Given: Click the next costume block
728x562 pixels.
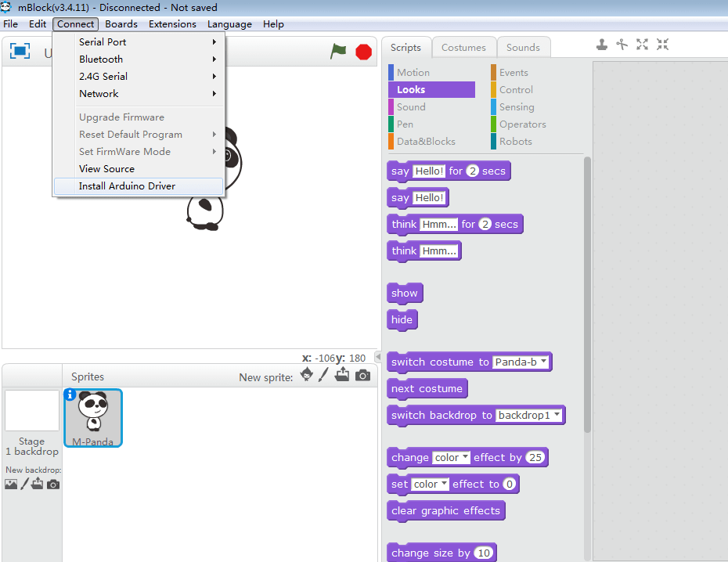Looking at the screenshot, I should tap(427, 388).
